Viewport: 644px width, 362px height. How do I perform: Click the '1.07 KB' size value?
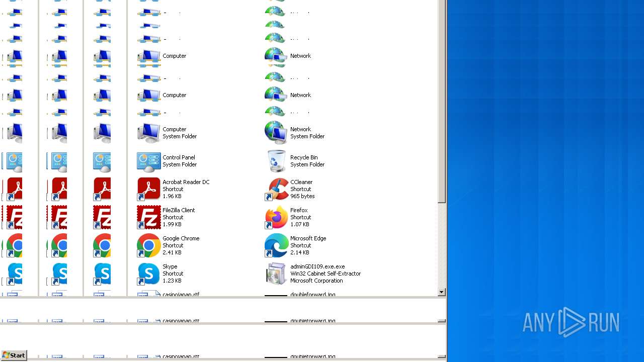300,224
